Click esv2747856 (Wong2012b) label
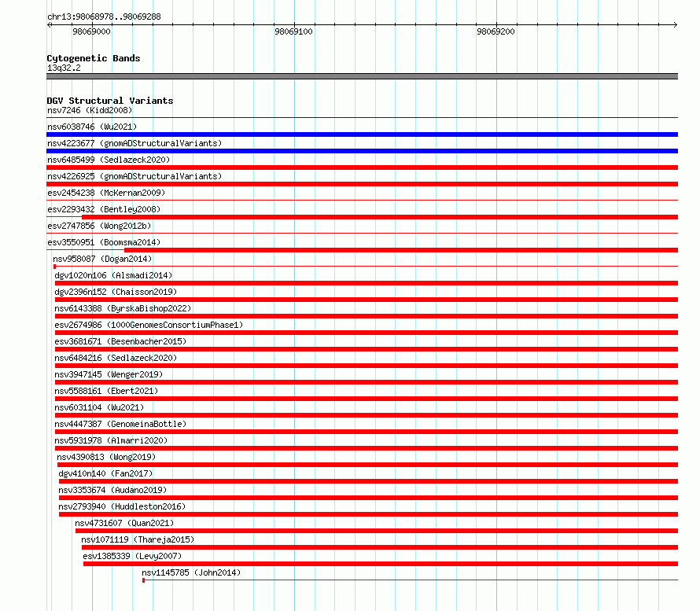The height and width of the screenshot is (611, 700). pos(99,226)
